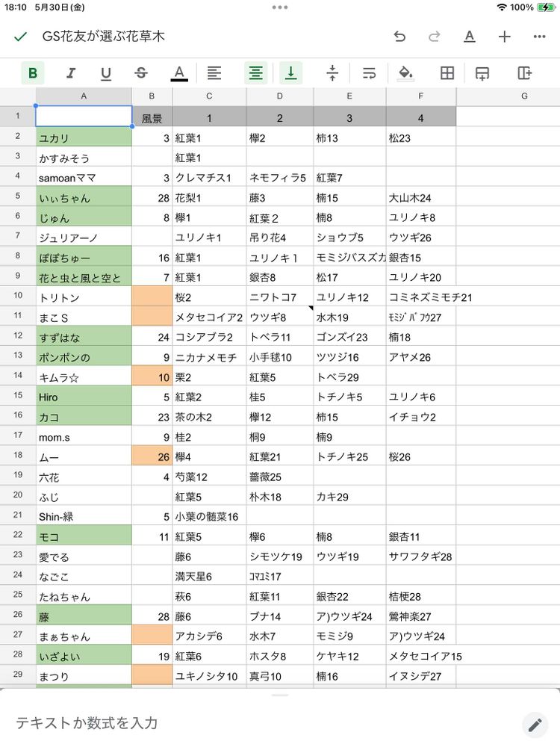The image size is (560, 747).
Task: Toggle italic formatting
Action: click(70, 72)
